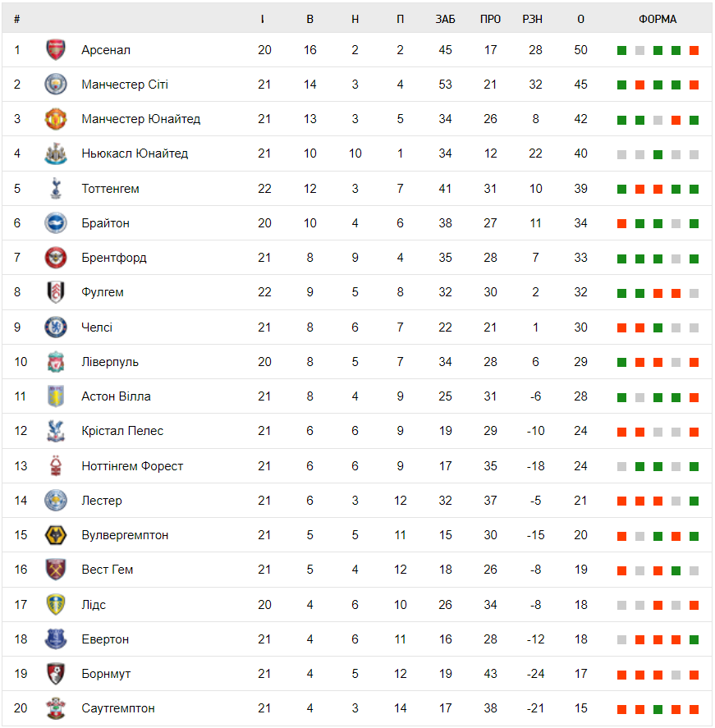715x728 pixels.
Task: Open the Ньюкасл Юнайтед team link
Action: pyautogui.click(x=135, y=153)
